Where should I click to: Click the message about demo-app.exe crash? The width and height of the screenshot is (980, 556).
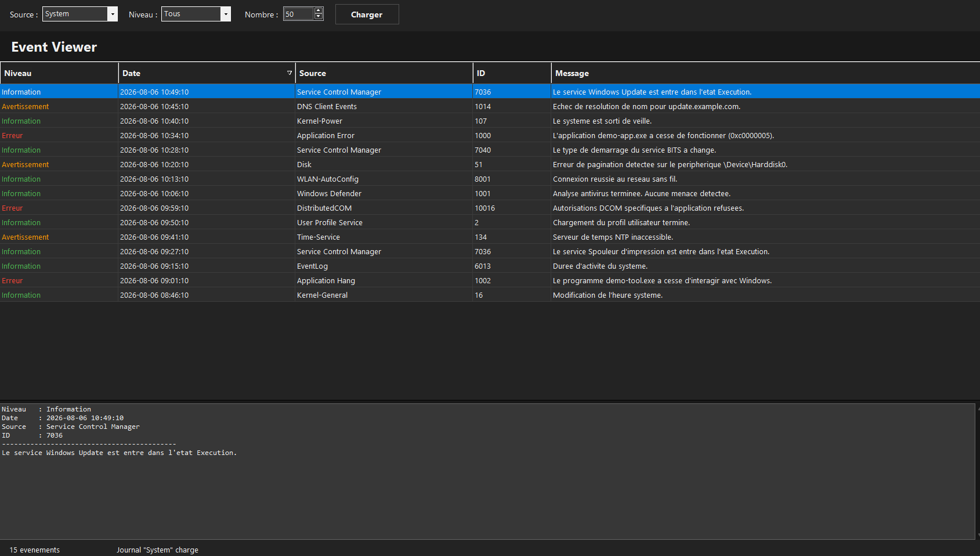pos(663,135)
